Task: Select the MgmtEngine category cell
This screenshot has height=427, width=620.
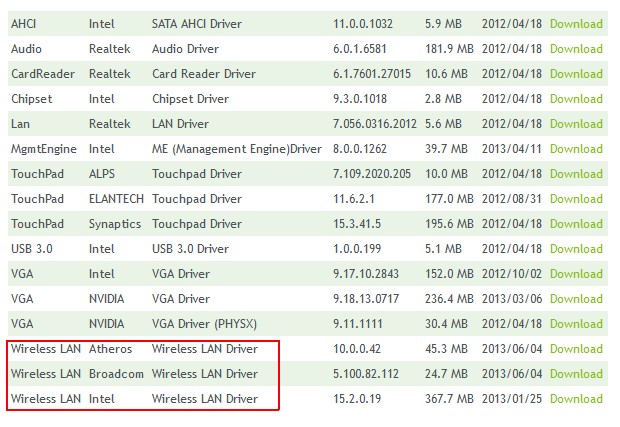Action: coord(43,149)
